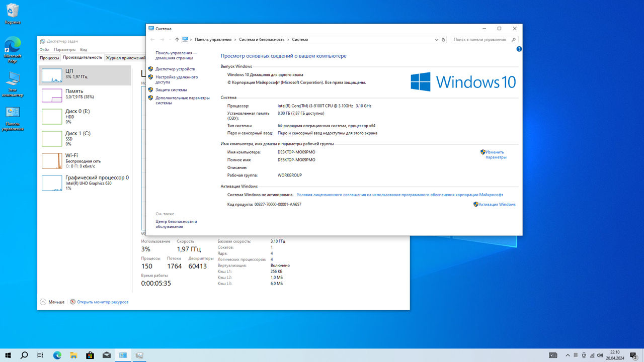The image size is (644, 362).
Task: Open Mail app from the taskbar
Action: click(x=107, y=355)
